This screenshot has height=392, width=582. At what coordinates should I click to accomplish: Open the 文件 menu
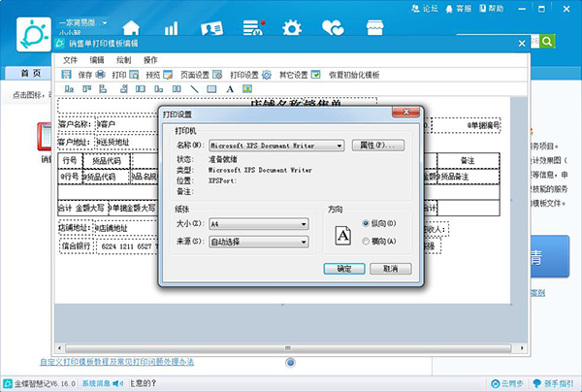tap(70, 59)
